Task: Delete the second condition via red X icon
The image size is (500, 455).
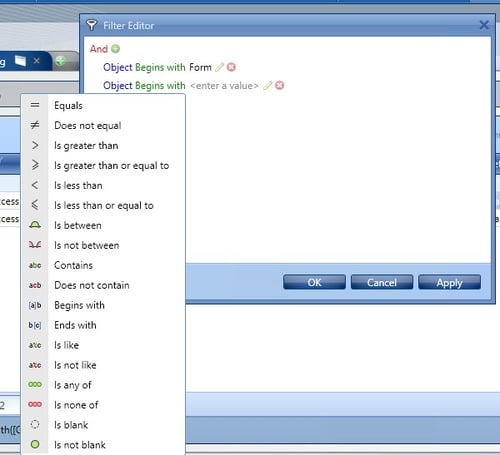Action: point(280,86)
